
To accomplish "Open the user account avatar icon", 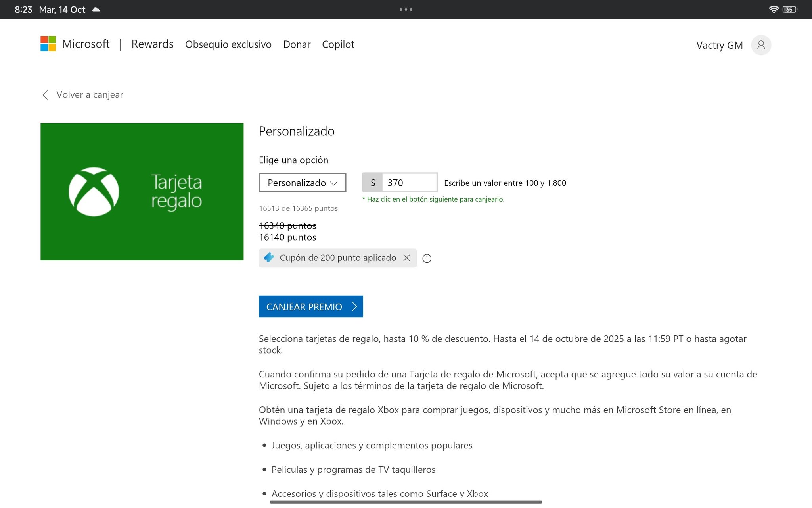I will click(x=761, y=45).
